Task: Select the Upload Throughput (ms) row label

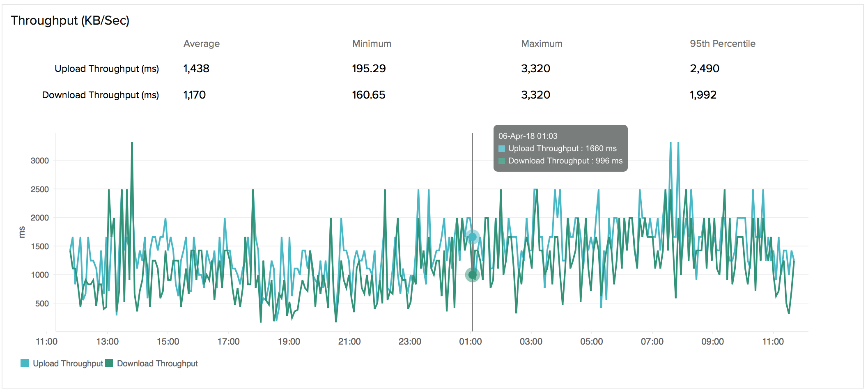Action: [x=107, y=69]
